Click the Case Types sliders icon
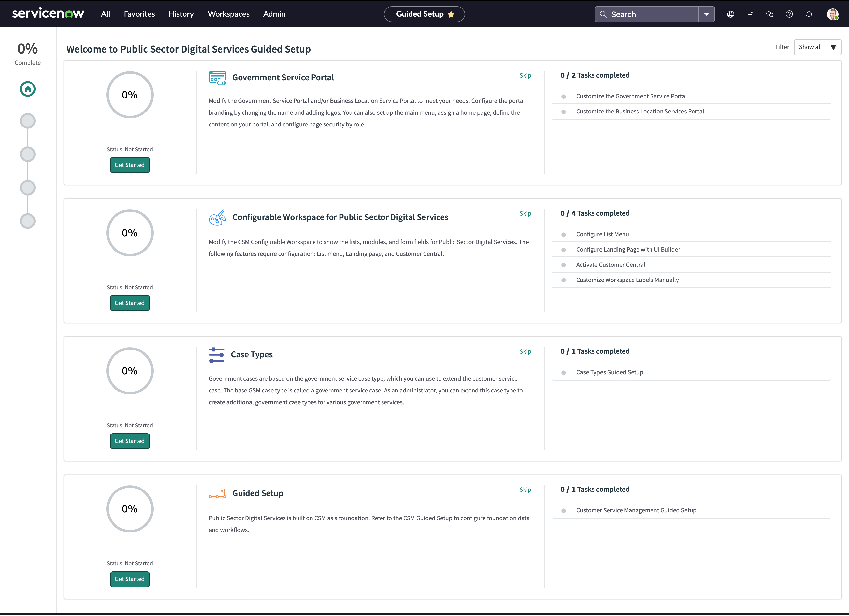 pos(216,355)
